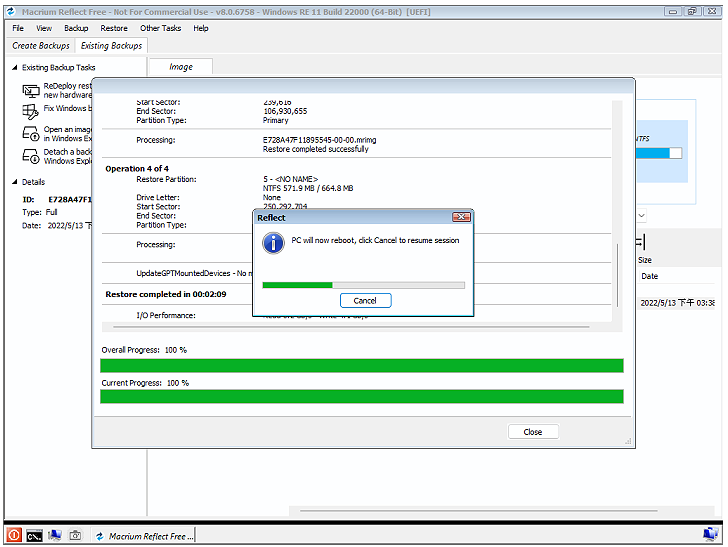
Task: Select 'Operation 4 of 4' heading
Action: pyautogui.click(x=137, y=169)
